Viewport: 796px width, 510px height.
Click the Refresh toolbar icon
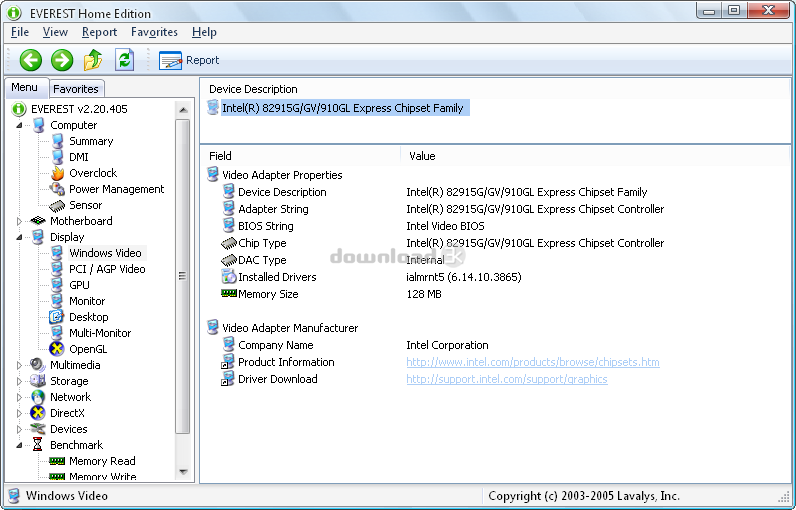click(124, 60)
